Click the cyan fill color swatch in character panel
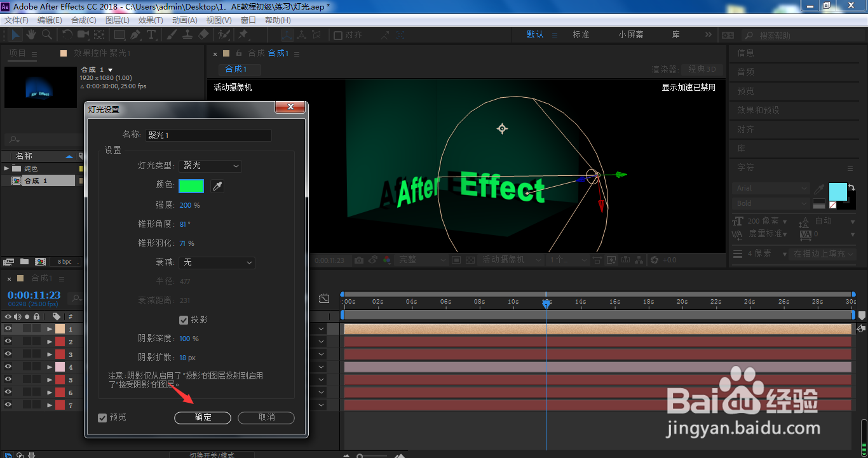The width and height of the screenshot is (868, 458). [x=838, y=191]
